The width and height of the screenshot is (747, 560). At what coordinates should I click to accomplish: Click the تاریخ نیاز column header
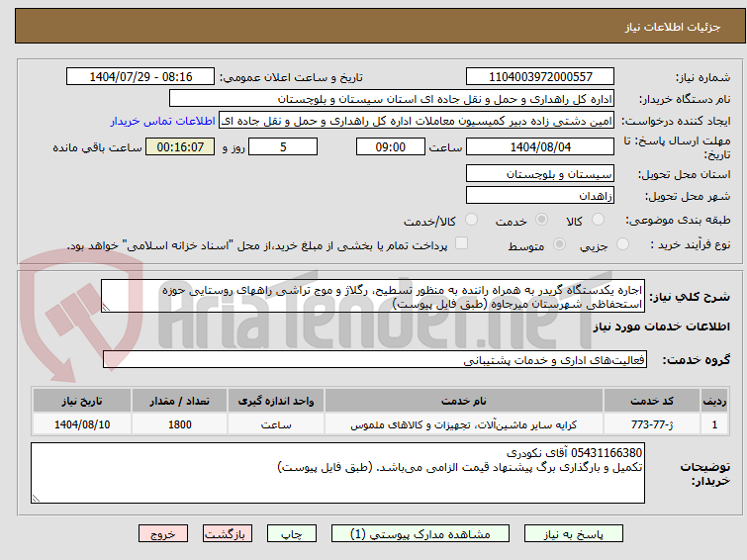click(x=82, y=401)
